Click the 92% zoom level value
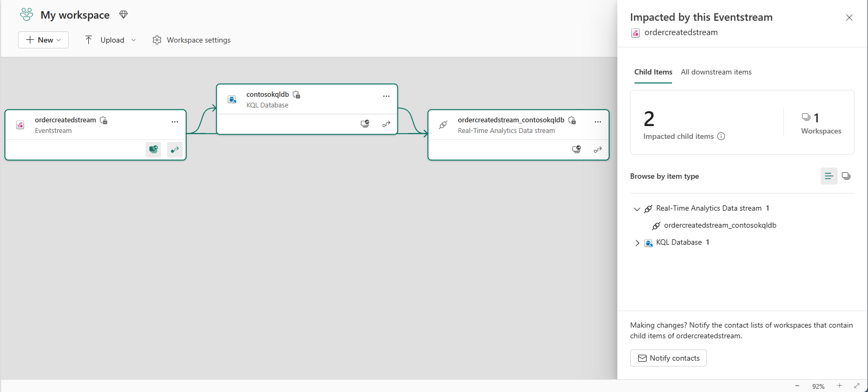Viewport: 868px width, 392px height. tap(819, 387)
